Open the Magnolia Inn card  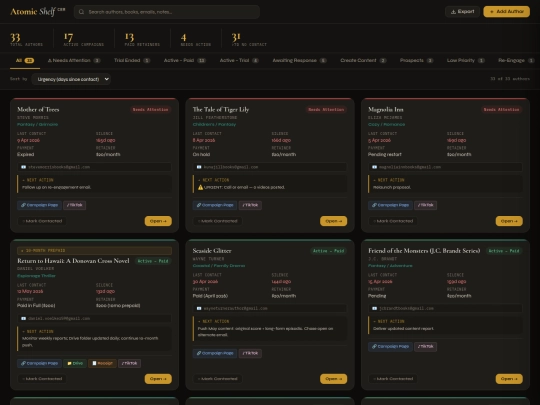click(509, 221)
